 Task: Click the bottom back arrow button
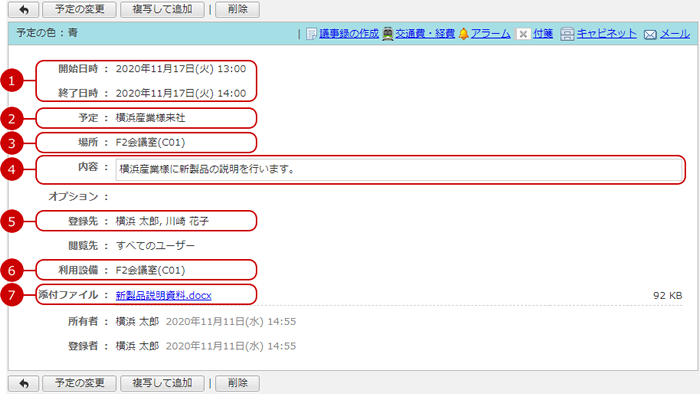point(24,383)
